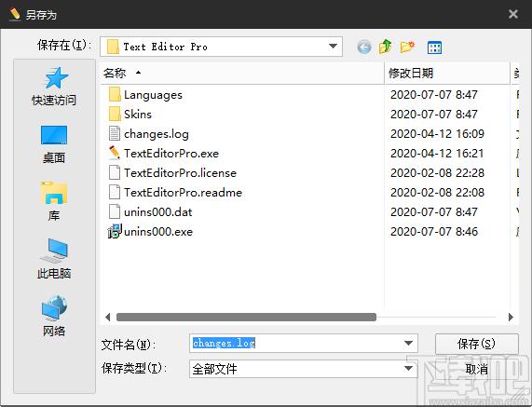Create a new folder icon

pos(407,47)
